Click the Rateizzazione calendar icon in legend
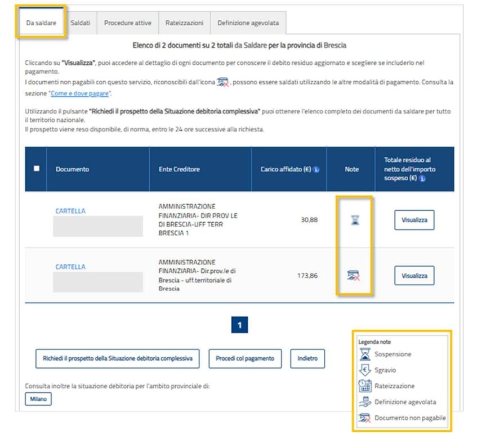The height and width of the screenshot is (434, 504). 365,386
